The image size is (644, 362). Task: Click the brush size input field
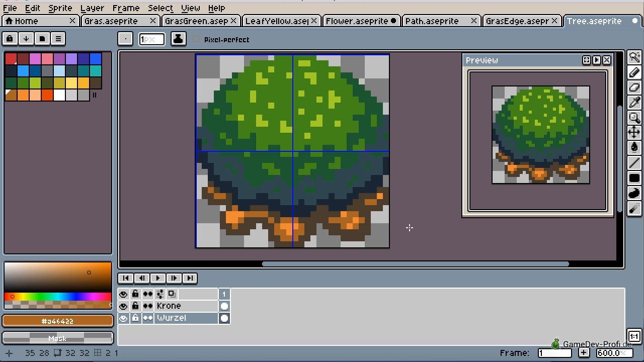click(x=151, y=39)
